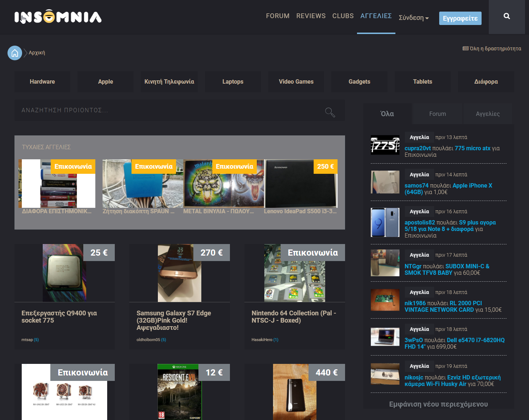This screenshot has width=529, height=420.
Task: Switch to the Αγγελίες sidebar tab
Action: coord(488,114)
